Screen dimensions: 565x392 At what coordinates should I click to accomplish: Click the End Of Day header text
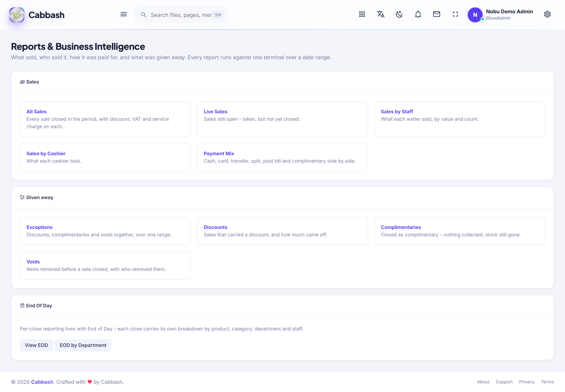39,306
